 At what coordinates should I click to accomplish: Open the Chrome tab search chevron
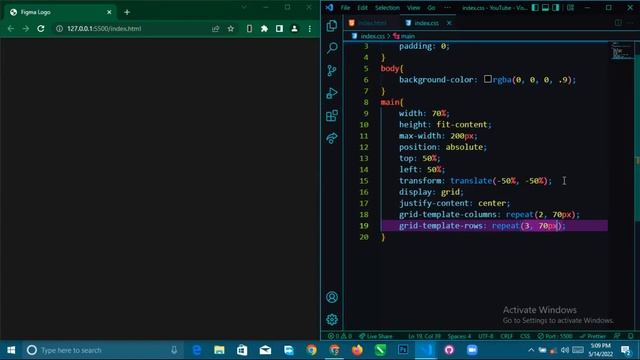(x=244, y=7)
